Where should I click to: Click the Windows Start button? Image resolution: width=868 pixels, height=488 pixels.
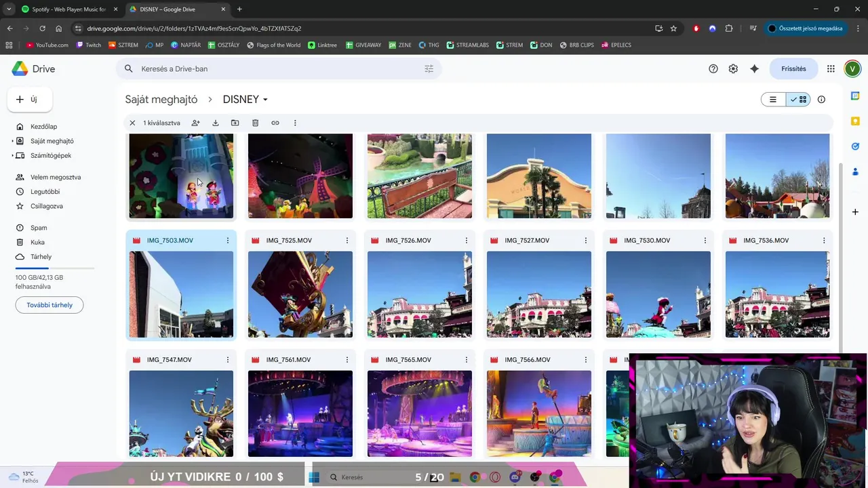click(314, 477)
